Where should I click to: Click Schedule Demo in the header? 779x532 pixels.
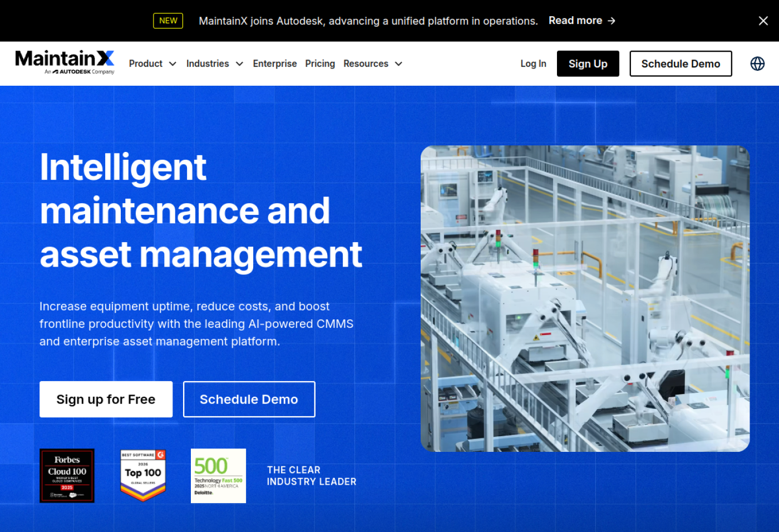[681, 63]
